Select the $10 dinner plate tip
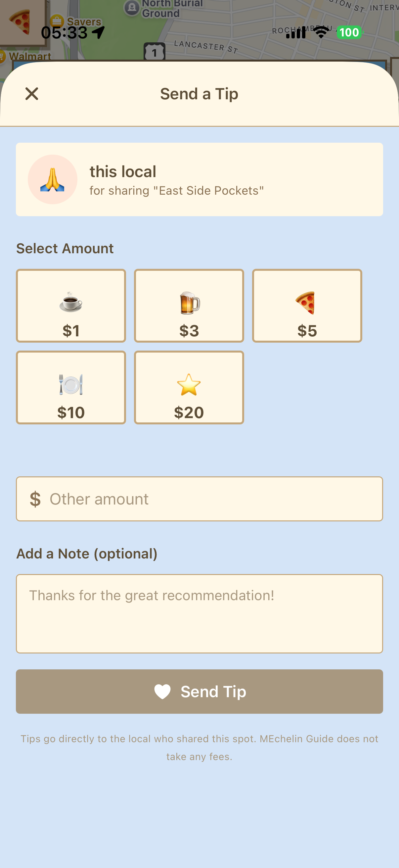Image resolution: width=399 pixels, height=868 pixels. 71,388
